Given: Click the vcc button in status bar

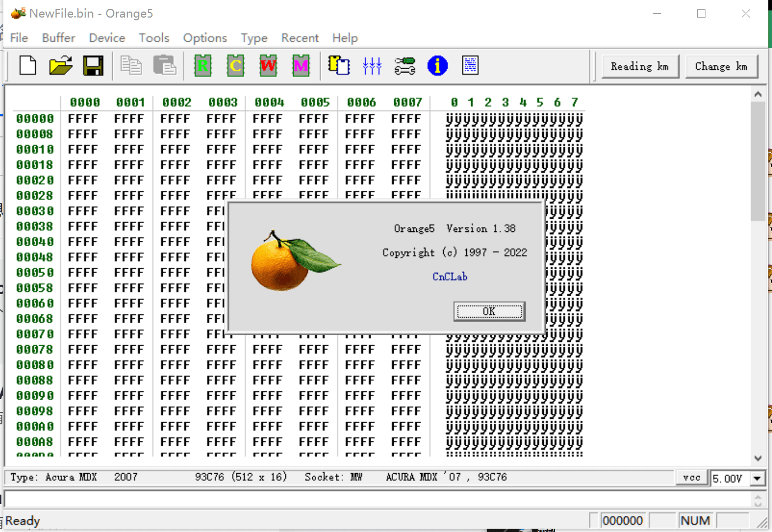Looking at the screenshot, I should point(692,478).
